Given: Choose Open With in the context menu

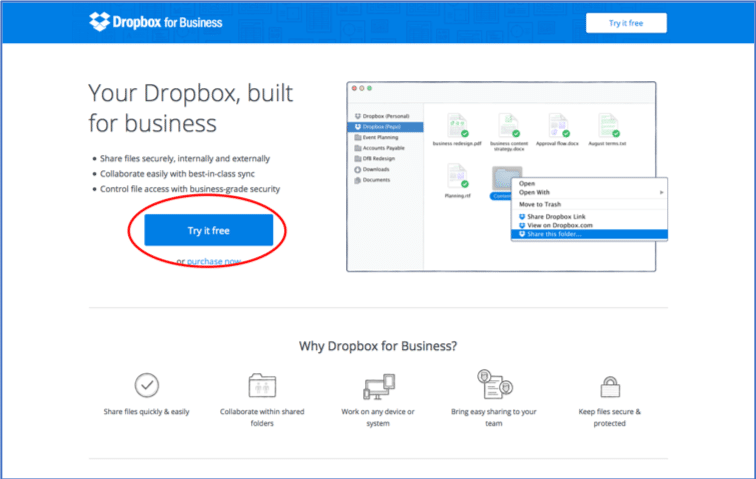Looking at the screenshot, I should [x=534, y=192].
